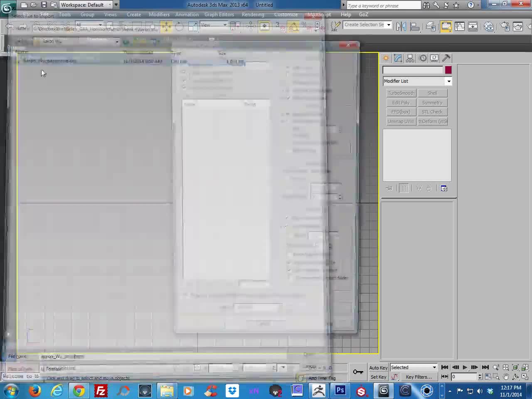Screen dimensions: 532x399
Task: Open Photoshop from the taskbar
Action: coord(340,391)
